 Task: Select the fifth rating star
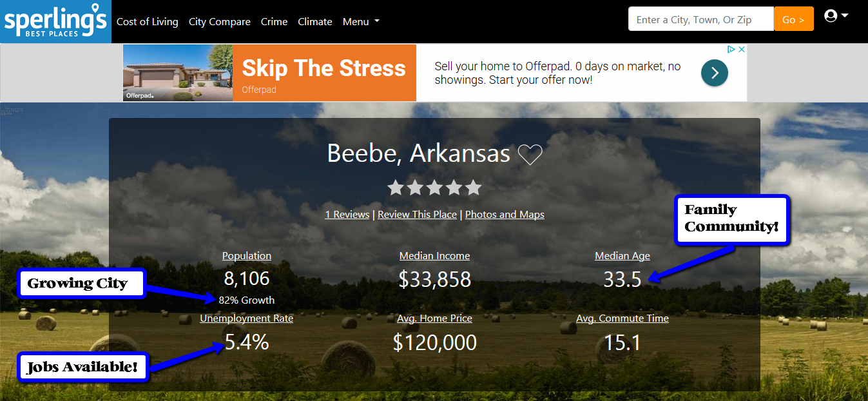(473, 188)
